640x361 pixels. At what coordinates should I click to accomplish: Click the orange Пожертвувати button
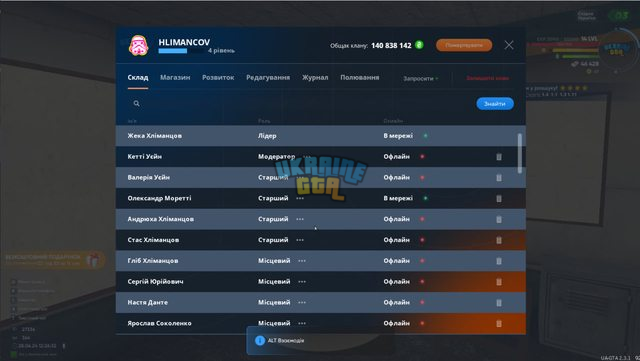click(464, 45)
